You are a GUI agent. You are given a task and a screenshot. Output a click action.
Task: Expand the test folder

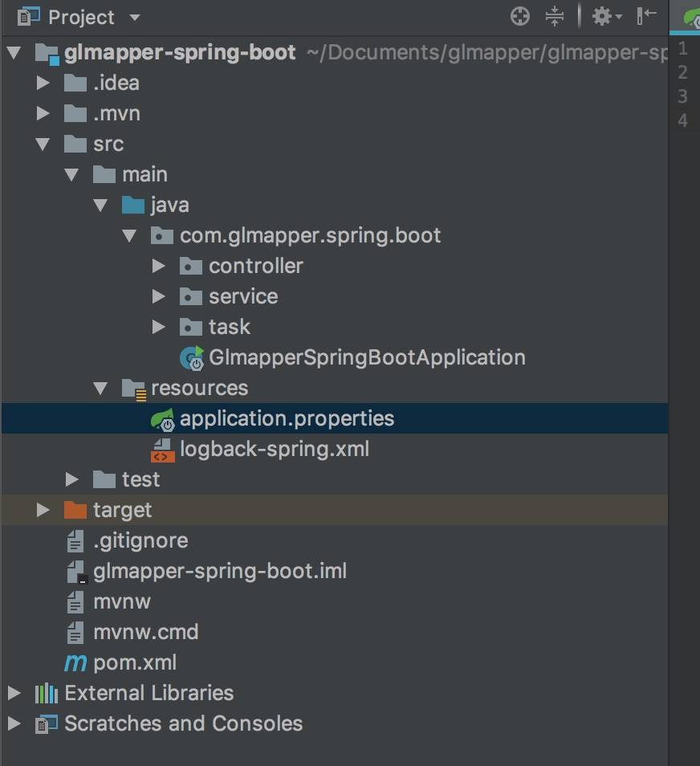tap(72, 479)
